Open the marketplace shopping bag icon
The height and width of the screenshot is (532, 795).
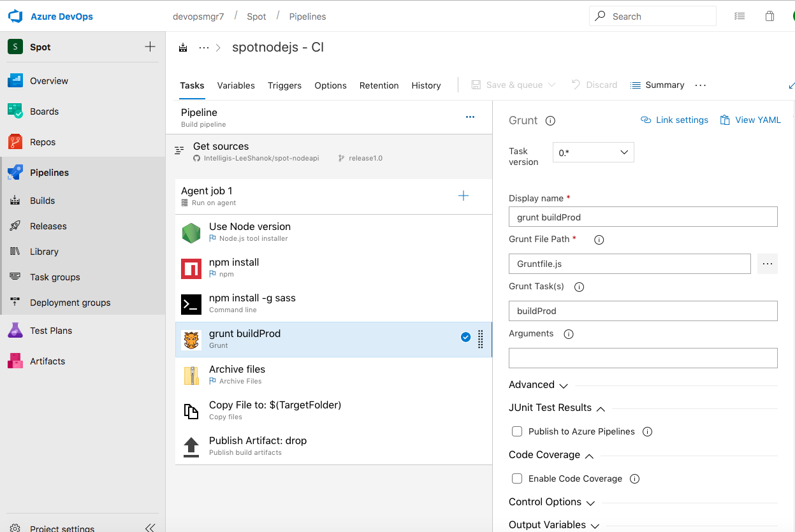coord(769,17)
